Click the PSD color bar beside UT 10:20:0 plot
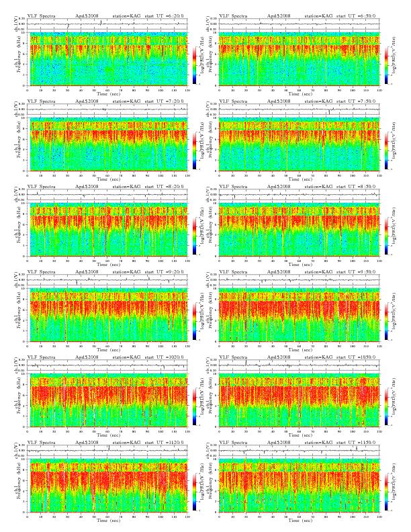The height and width of the screenshot is (532, 411). pyautogui.click(x=195, y=406)
